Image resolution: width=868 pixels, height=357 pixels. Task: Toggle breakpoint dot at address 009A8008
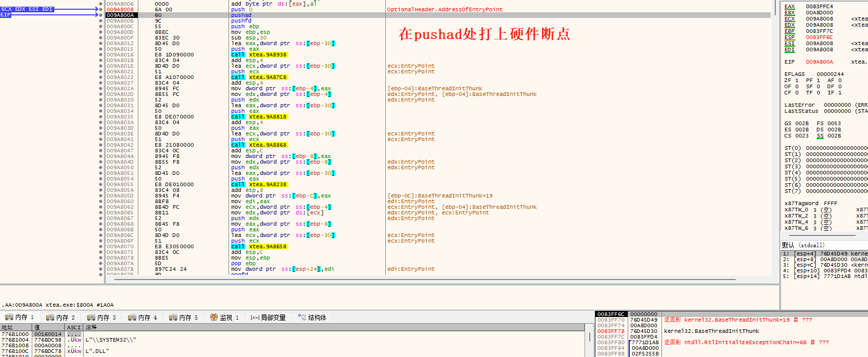tap(100, 10)
